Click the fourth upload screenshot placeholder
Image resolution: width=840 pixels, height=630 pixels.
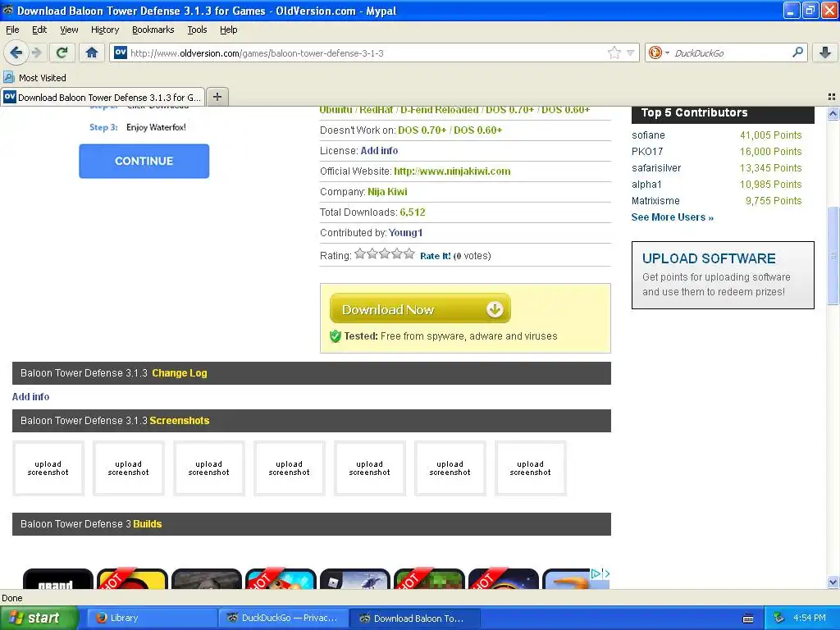coord(290,468)
